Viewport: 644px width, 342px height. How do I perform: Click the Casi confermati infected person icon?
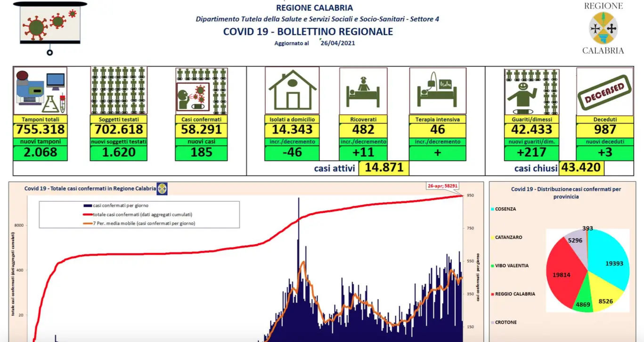[201, 91]
